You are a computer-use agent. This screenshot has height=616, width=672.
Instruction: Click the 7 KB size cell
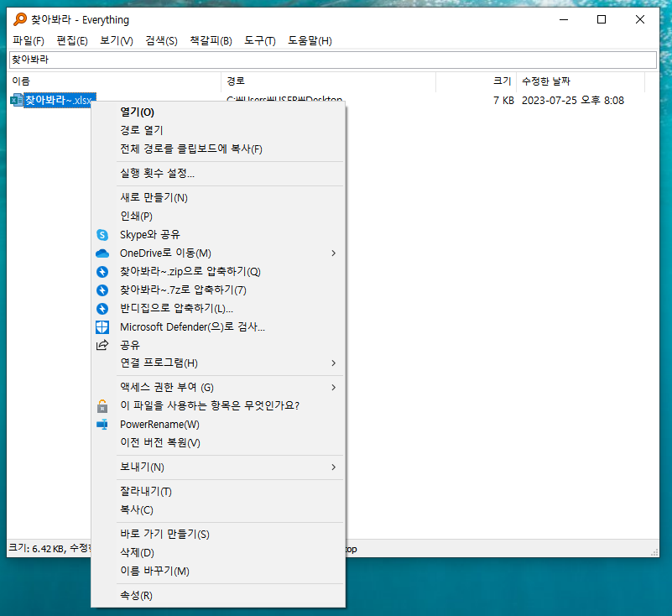click(503, 101)
